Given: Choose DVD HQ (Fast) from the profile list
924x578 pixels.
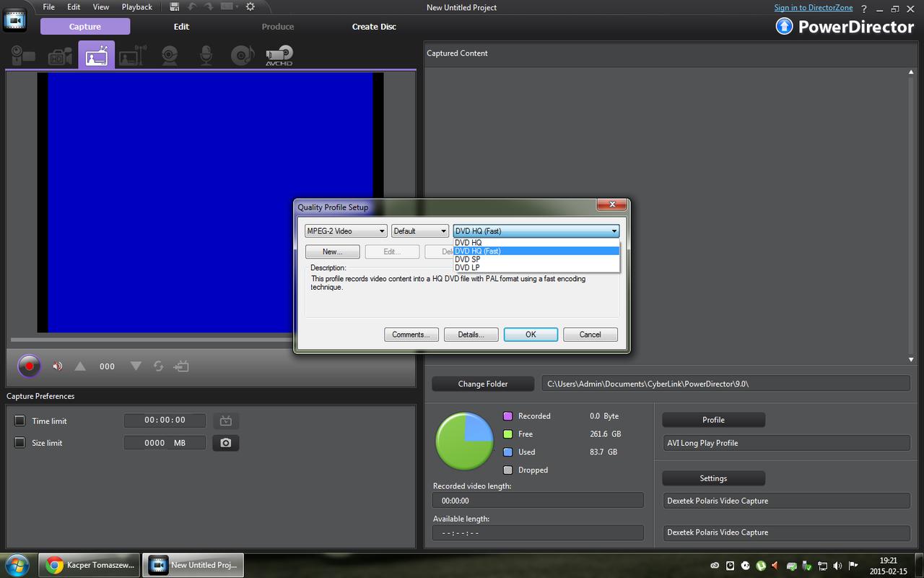Looking at the screenshot, I should click(536, 251).
